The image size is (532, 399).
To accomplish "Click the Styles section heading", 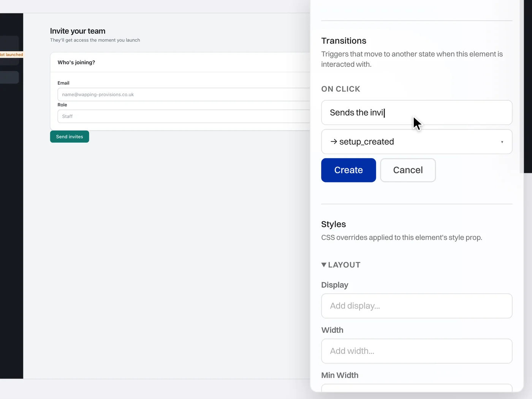I will pyautogui.click(x=333, y=224).
